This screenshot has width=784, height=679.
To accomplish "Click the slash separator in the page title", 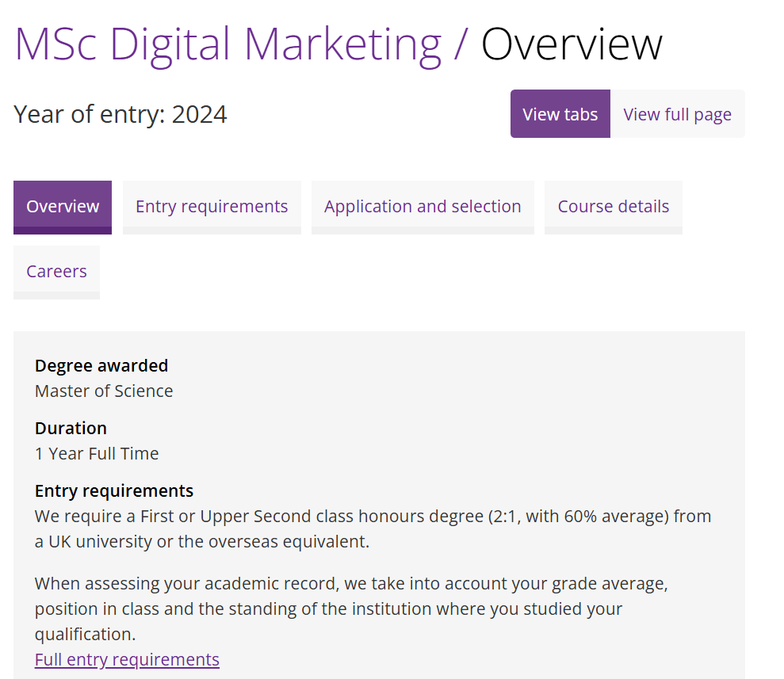I will point(461,44).
